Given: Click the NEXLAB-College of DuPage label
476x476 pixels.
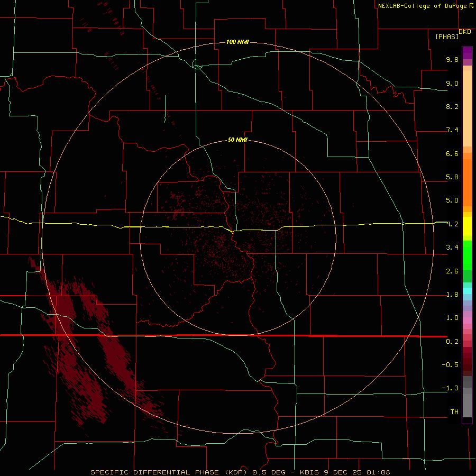Looking at the screenshot, I should 426,6.
